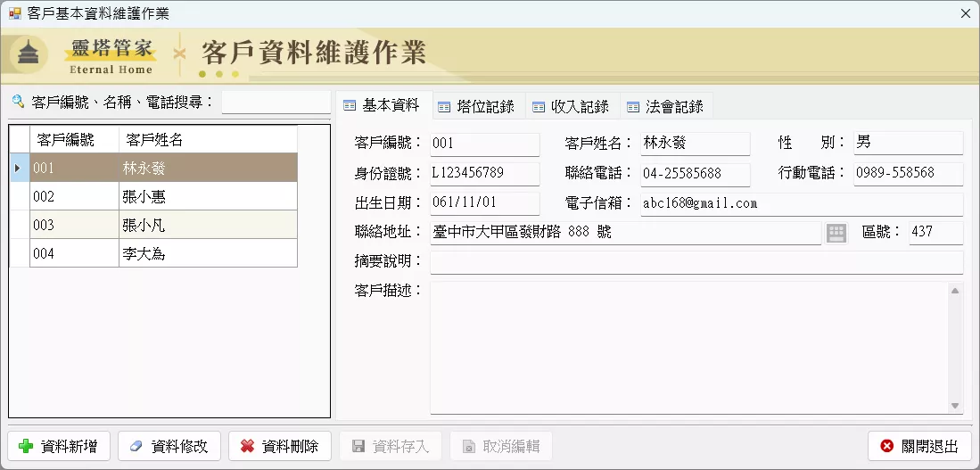The image size is (980, 470).
Task: Open the 收入記錄 tab
Action: (x=573, y=107)
